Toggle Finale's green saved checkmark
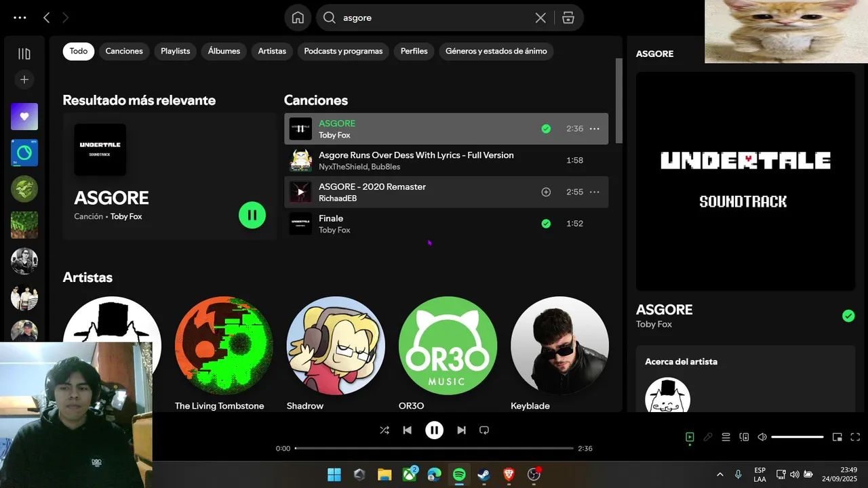 [546, 224]
